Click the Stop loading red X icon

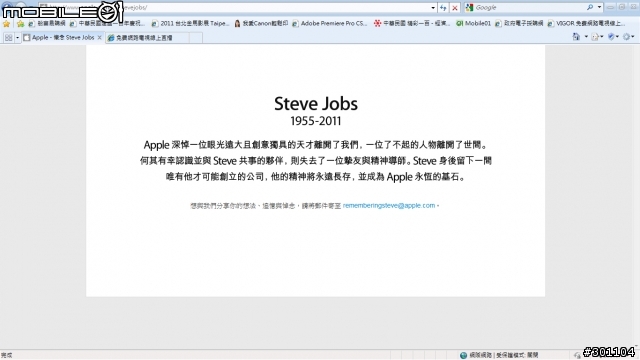click(455, 7)
